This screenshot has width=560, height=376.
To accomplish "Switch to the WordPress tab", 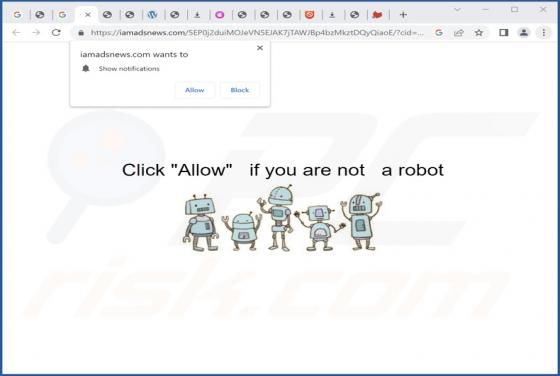I will point(152,15).
